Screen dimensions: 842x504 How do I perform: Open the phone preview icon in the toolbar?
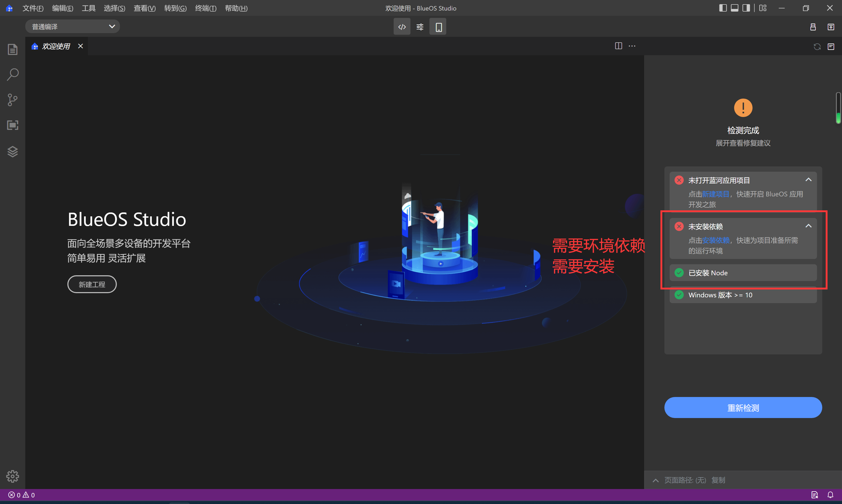(438, 27)
